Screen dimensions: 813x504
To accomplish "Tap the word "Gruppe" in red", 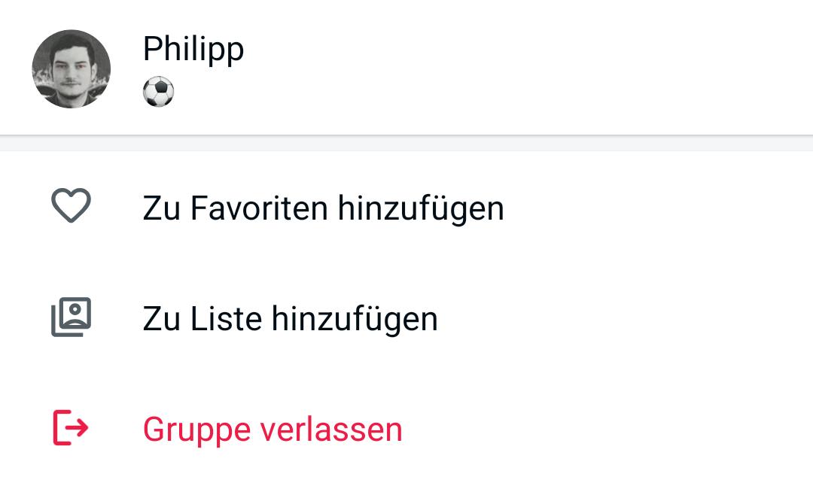I will coord(196,430).
